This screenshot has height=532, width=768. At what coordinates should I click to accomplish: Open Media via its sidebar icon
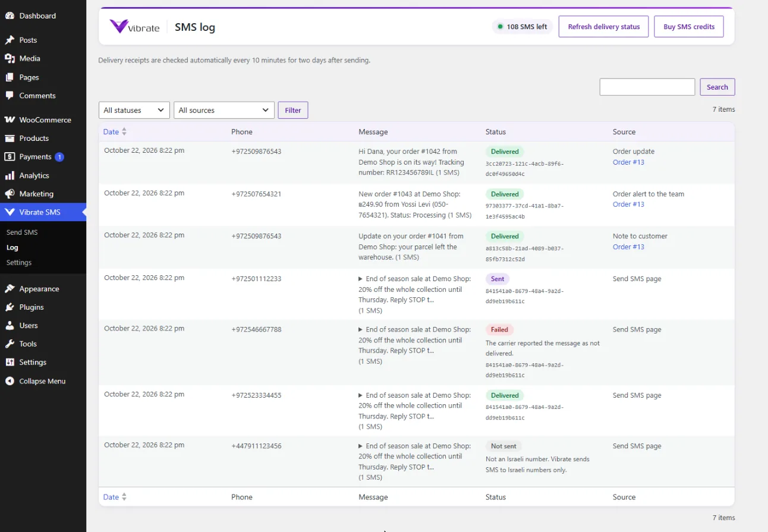pos(10,59)
